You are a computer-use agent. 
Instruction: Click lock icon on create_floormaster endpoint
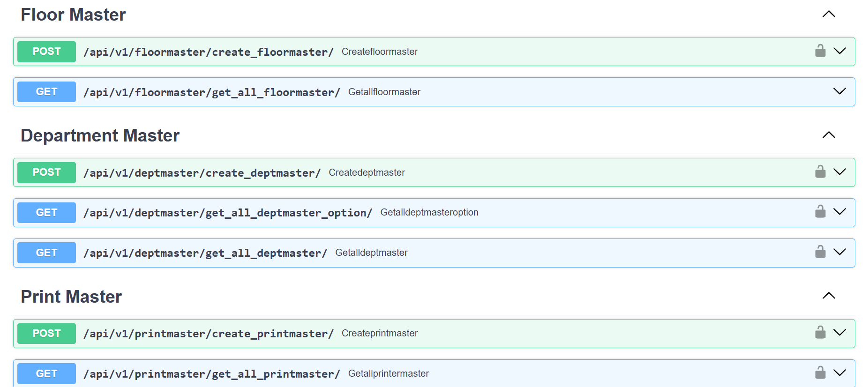point(820,51)
